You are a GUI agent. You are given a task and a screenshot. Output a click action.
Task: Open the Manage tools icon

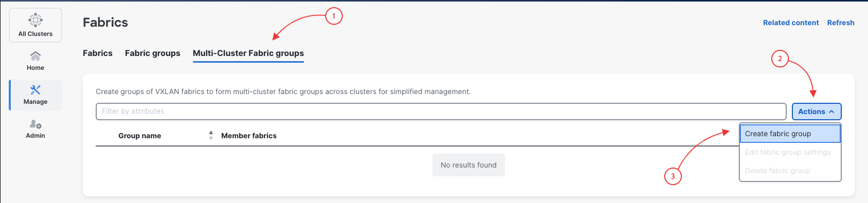click(36, 90)
